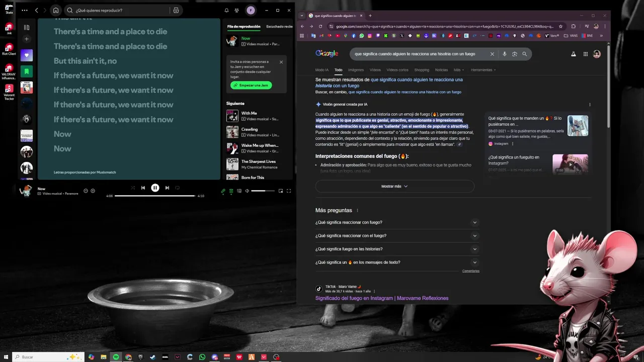The height and width of the screenshot is (362, 644).
Task: Open the Chrome extensions puzzle icon
Action: 573,26
